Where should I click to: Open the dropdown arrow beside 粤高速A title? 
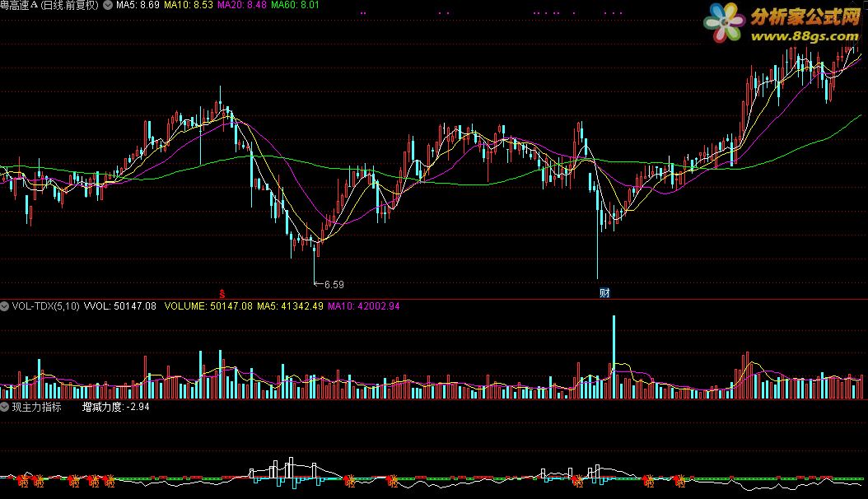coord(108,5)
